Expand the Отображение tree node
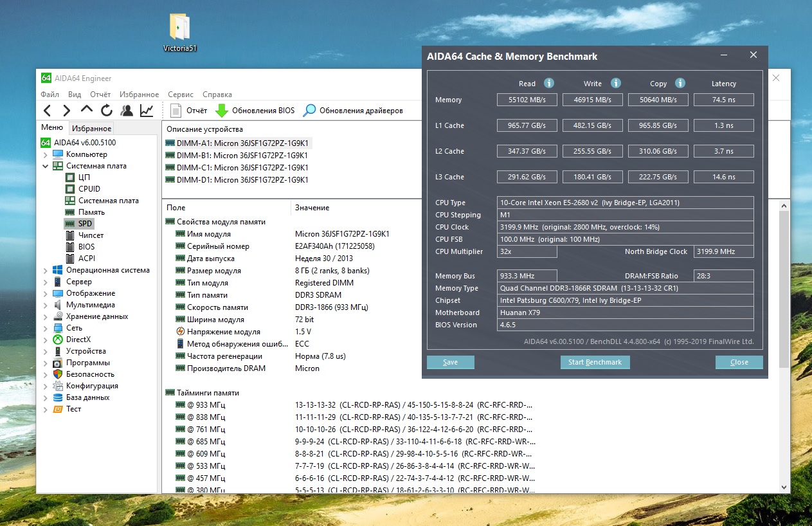812x526 pixels. 45,293
